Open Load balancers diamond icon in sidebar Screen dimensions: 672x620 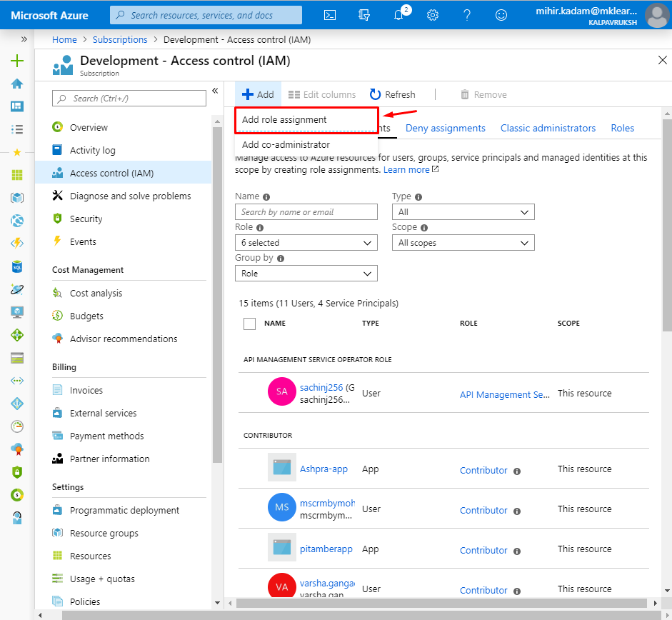point(17,335)
